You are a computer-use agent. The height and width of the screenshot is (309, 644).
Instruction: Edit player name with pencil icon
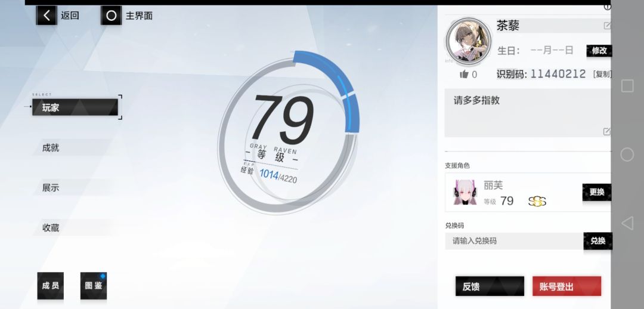(x=607, y=26)
